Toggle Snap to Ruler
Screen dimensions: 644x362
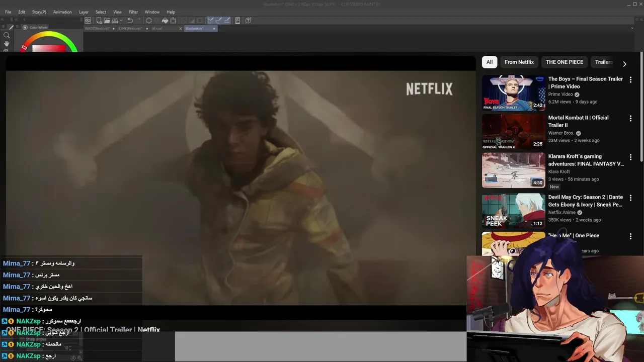point(210,21)
